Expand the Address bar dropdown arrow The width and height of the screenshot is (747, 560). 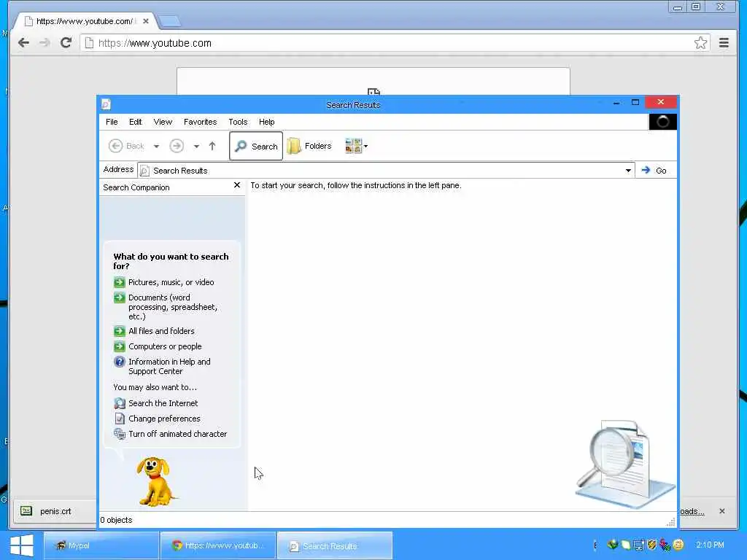pos(628,171)
